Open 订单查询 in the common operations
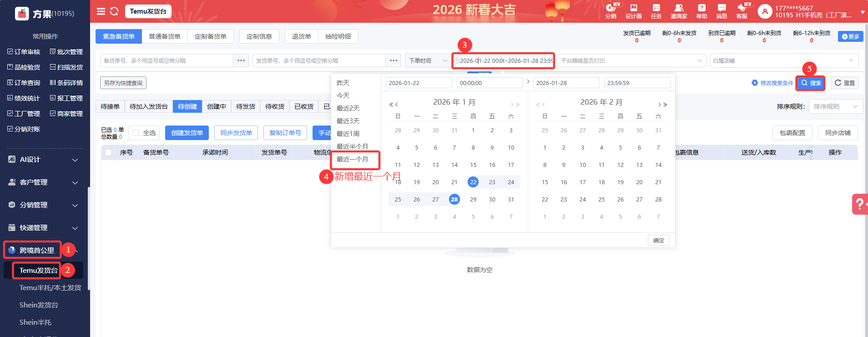Image resolution: width=868 pixels, height=337 pixels. point(24,83)
